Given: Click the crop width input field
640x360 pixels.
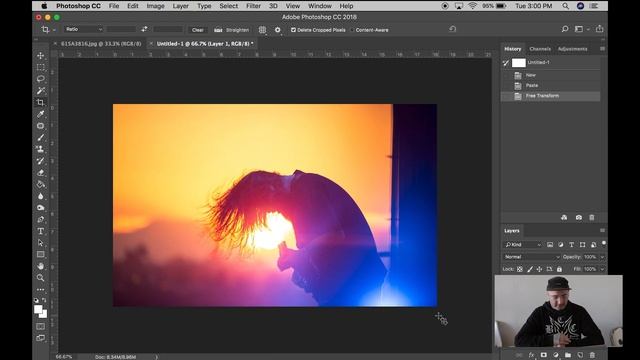Looking at the screenshot, I should point(122,29).
